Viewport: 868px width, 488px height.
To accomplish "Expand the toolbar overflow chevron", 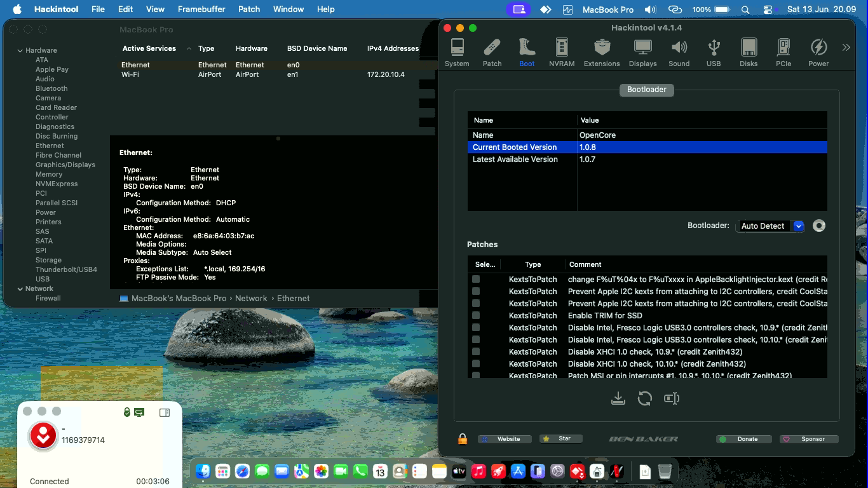I will 846,47.
